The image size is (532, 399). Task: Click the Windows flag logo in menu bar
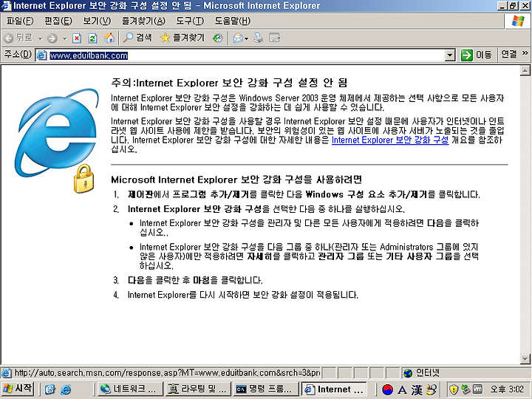pos(518,21)
